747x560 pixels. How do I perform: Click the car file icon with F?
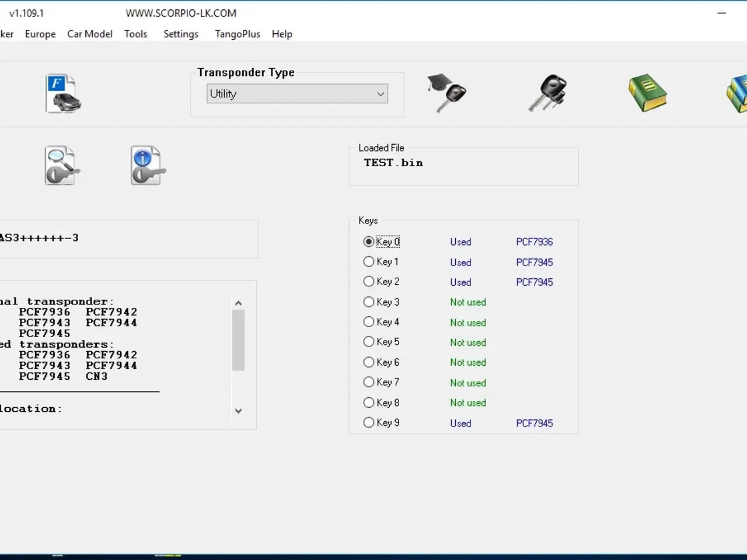pos(63,94)
